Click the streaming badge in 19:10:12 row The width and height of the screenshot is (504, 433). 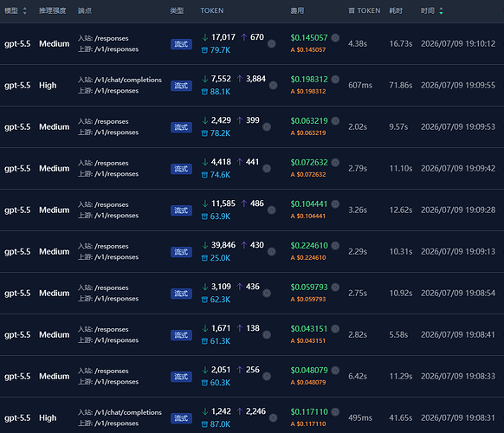pos(181,44)
